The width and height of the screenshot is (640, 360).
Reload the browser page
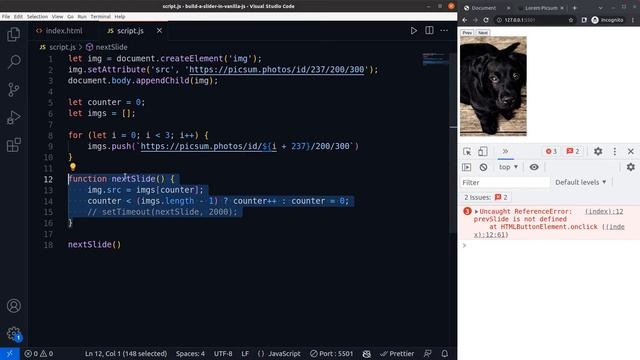point(486,20)
